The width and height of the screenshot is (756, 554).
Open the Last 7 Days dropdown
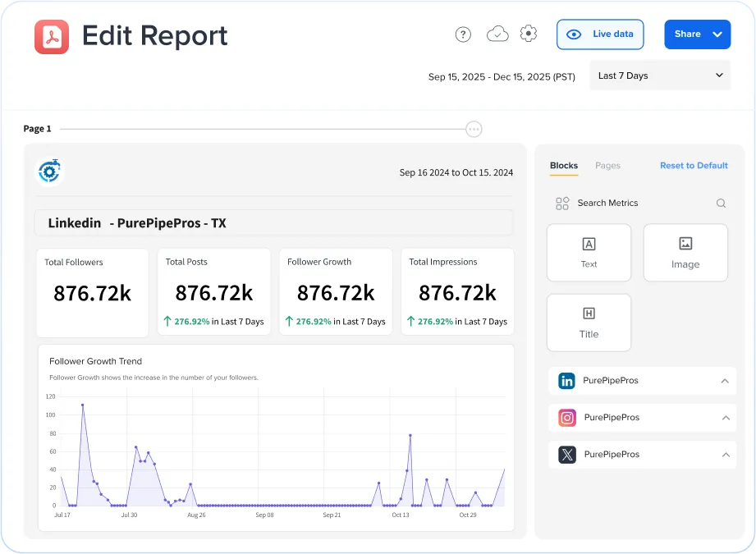[660, 75]
